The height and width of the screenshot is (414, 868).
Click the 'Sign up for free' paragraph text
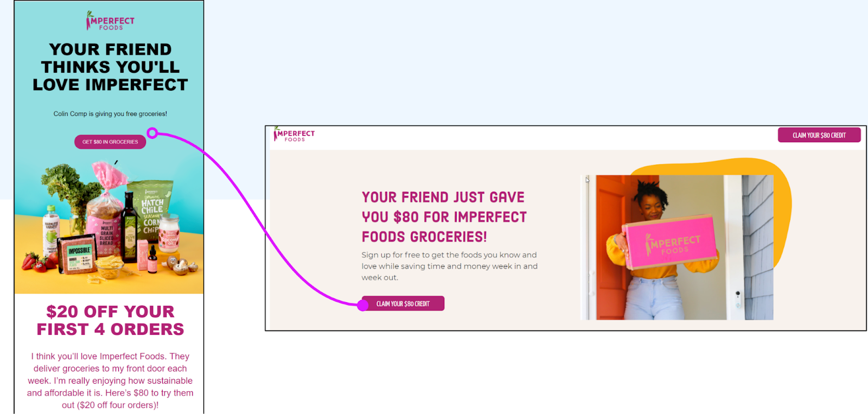pos(450,266)
